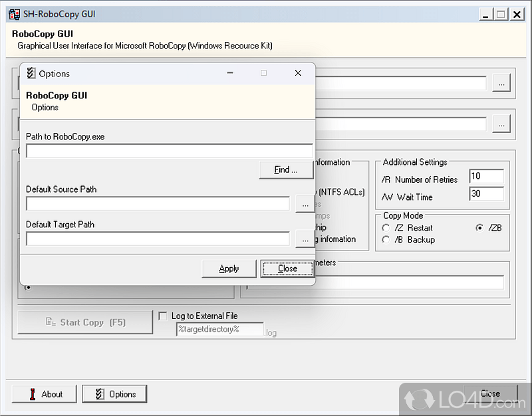Viewport: 532px width, 416px height.
Task: Click the Find... button for RoboCopy.exe
Action: click(x=286, y=170)
